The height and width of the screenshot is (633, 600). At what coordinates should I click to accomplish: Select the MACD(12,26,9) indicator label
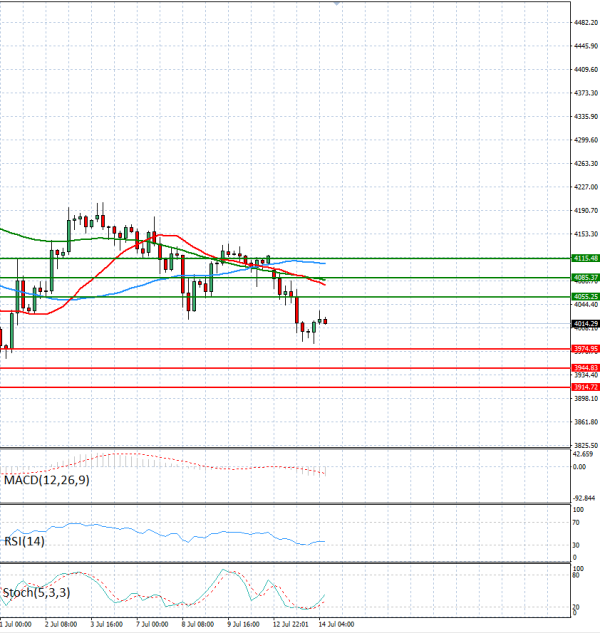click(x=47, y=480)
